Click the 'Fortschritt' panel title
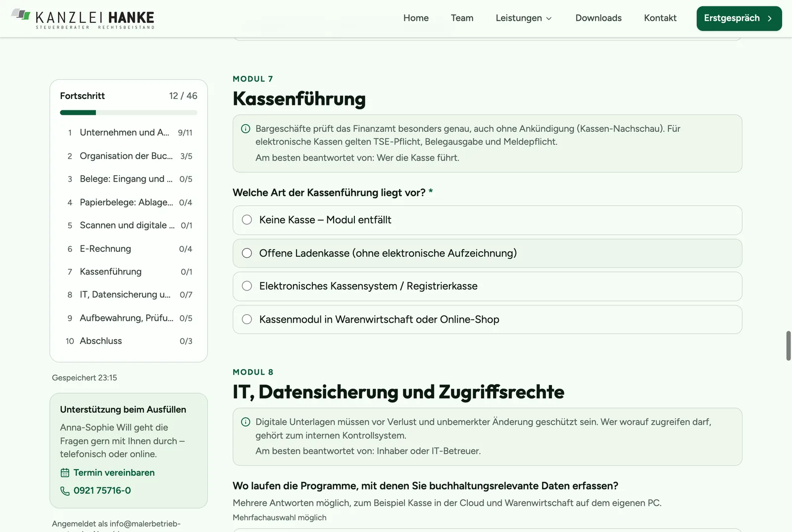This screenshot has width=792, height=532. 83,96
